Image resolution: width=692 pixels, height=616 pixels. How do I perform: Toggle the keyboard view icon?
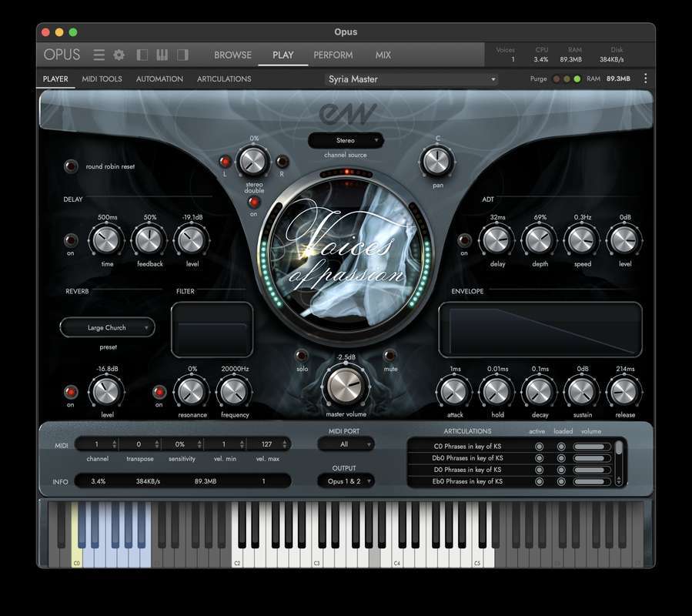(x=162, y=55)
